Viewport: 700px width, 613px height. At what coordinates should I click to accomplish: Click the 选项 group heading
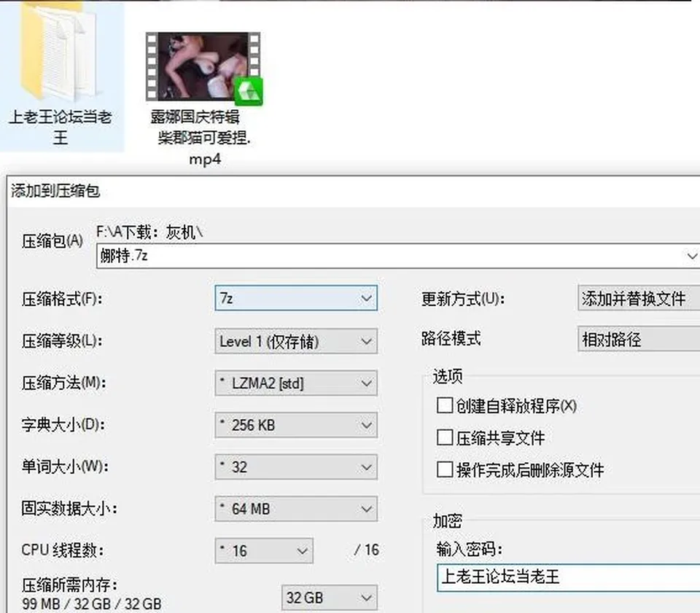pos(448,376)
